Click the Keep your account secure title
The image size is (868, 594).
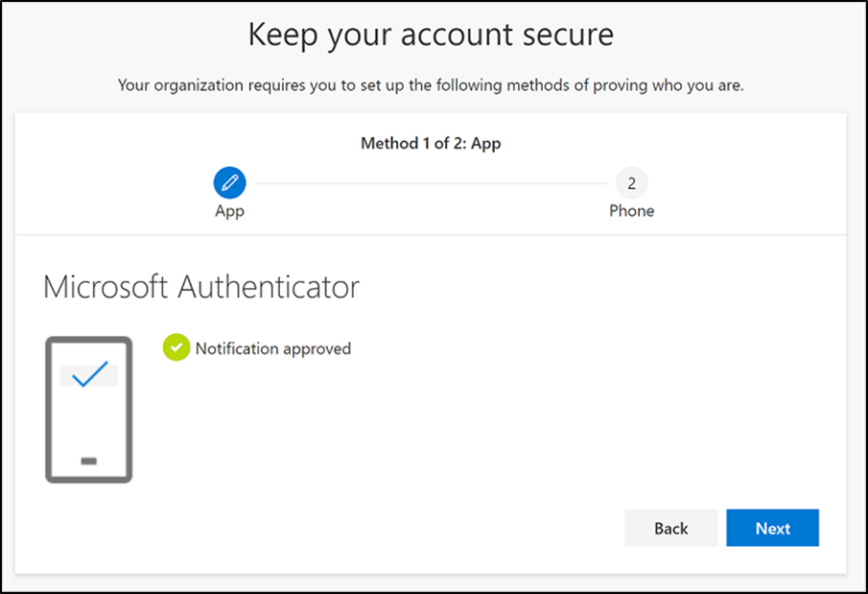coord(431,35)
